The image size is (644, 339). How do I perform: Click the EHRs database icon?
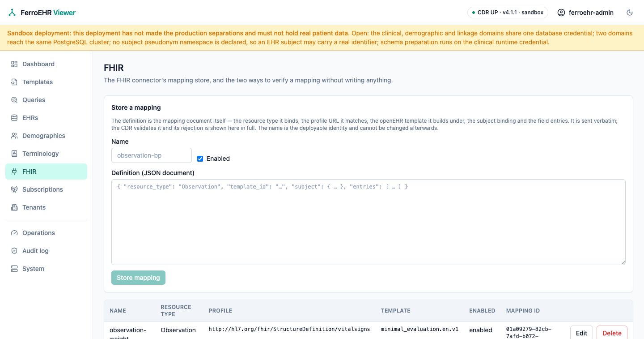(14, 118)
